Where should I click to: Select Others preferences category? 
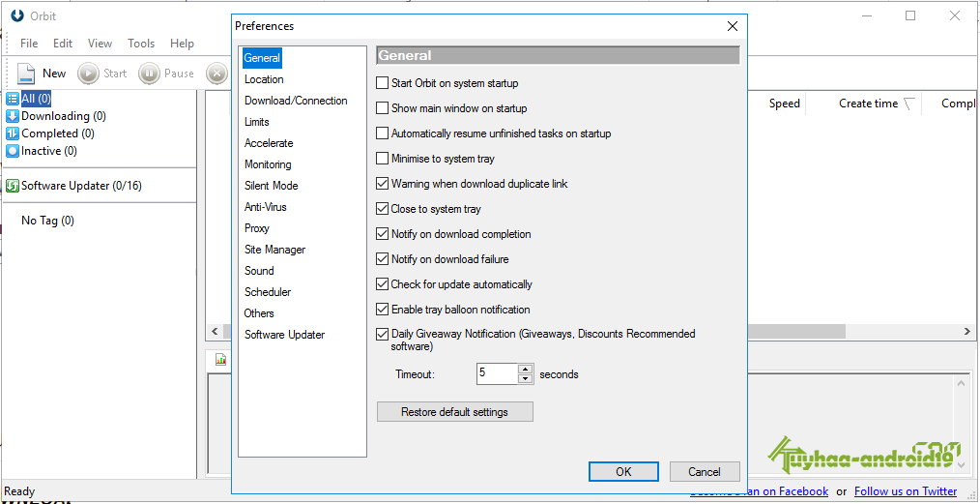click(259, 313)
